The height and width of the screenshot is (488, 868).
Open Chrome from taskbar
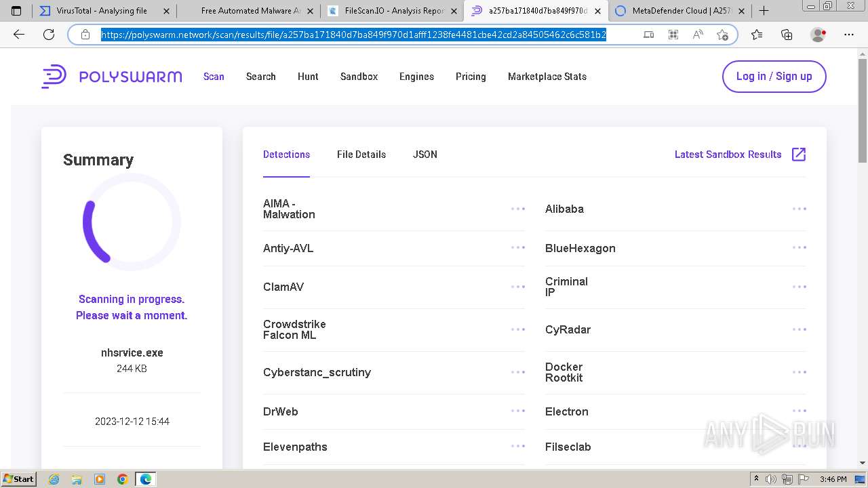123,479
